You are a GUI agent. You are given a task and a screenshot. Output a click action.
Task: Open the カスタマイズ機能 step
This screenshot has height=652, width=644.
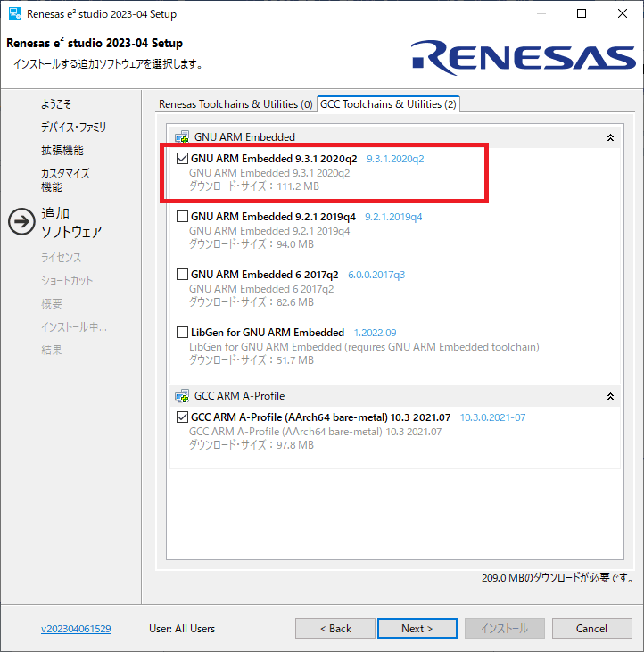coord(65,180)
